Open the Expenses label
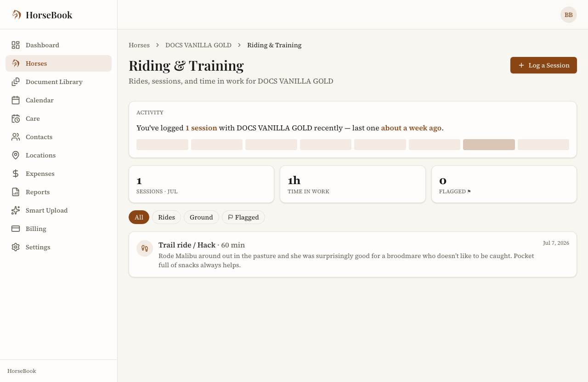588x382 pixels. (x=40, y=174)
